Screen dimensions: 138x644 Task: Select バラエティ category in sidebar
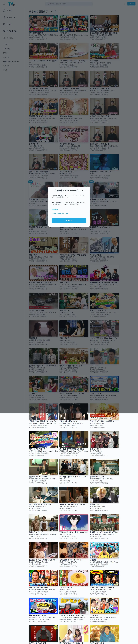tap(7, 49)
